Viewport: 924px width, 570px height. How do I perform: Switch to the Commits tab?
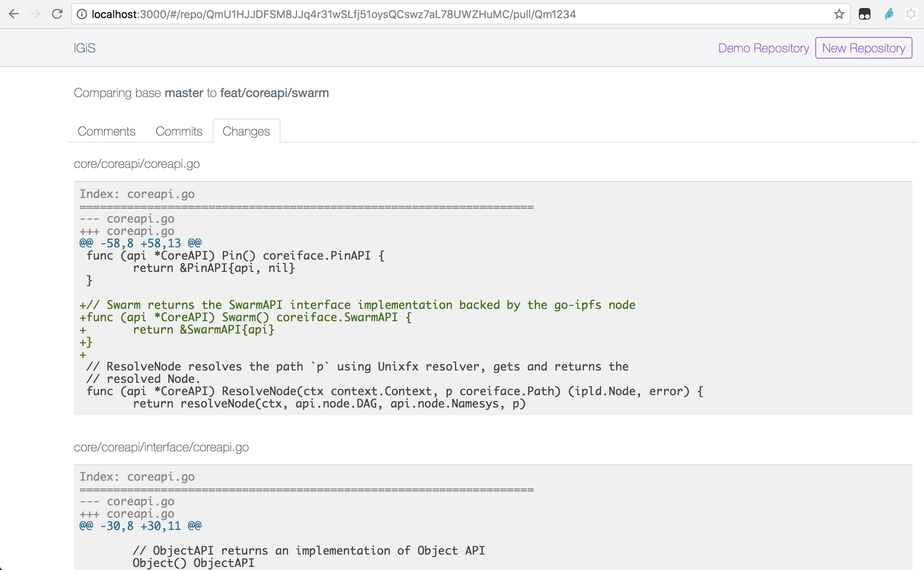point(179,131)
